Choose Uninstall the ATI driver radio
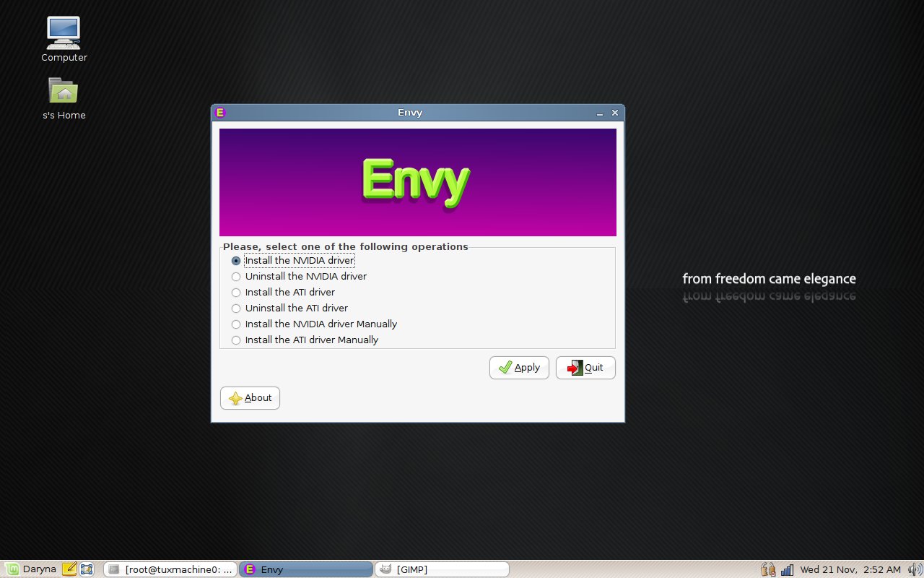924x578 pixels. point(289,309)
